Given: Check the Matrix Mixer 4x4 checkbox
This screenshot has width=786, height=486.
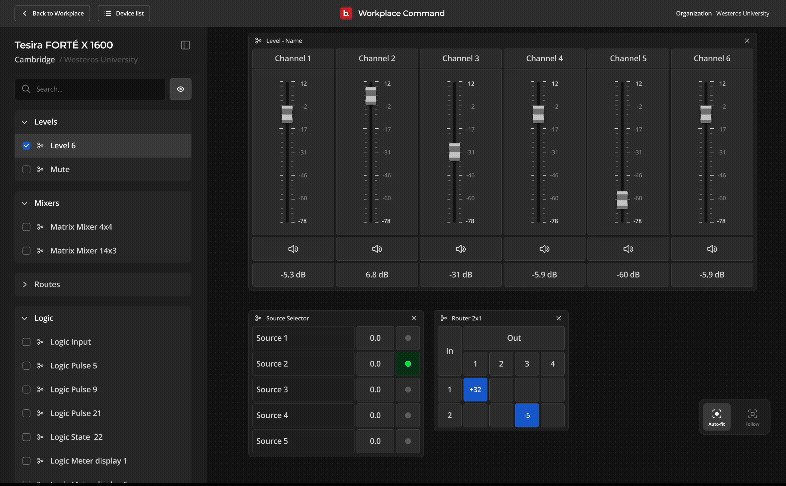Looking at the screenshot, I should [x=27, y=227].
